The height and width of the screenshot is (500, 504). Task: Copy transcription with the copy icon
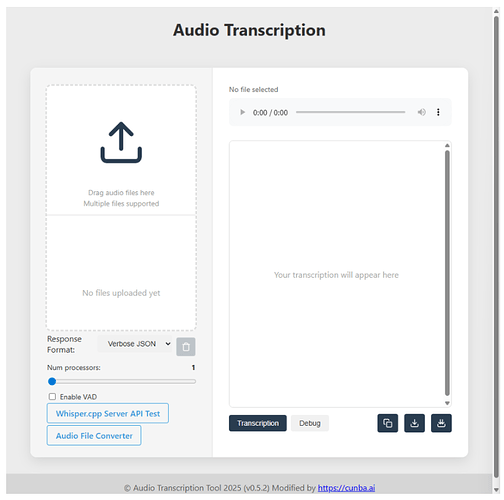tap(387, 423)
